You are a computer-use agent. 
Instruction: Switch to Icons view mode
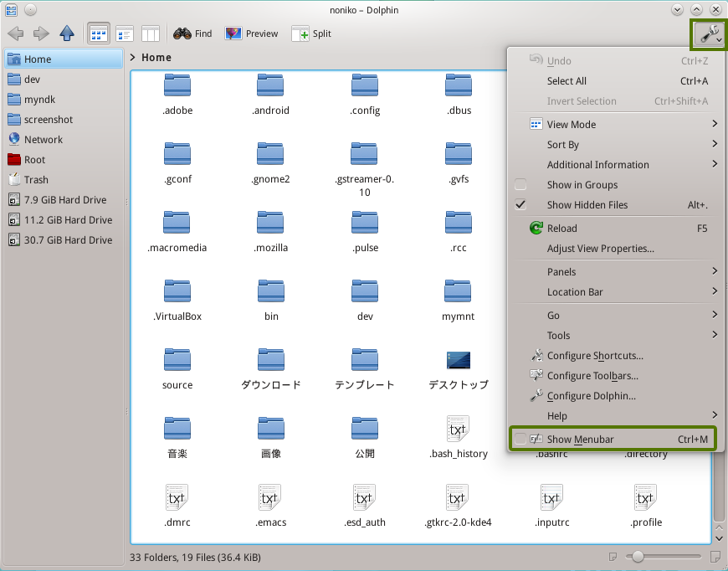click(x=99, y=33)
